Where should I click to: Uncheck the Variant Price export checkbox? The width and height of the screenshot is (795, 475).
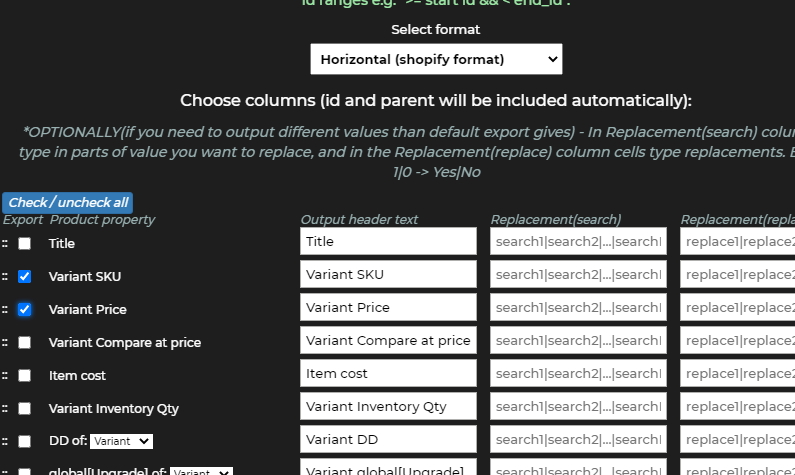(25, 309)
